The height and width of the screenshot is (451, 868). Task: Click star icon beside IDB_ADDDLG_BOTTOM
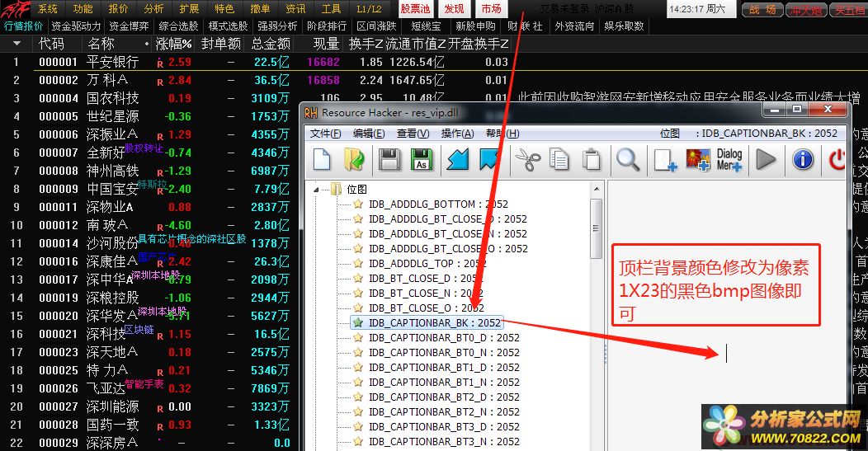click(358, 204)
